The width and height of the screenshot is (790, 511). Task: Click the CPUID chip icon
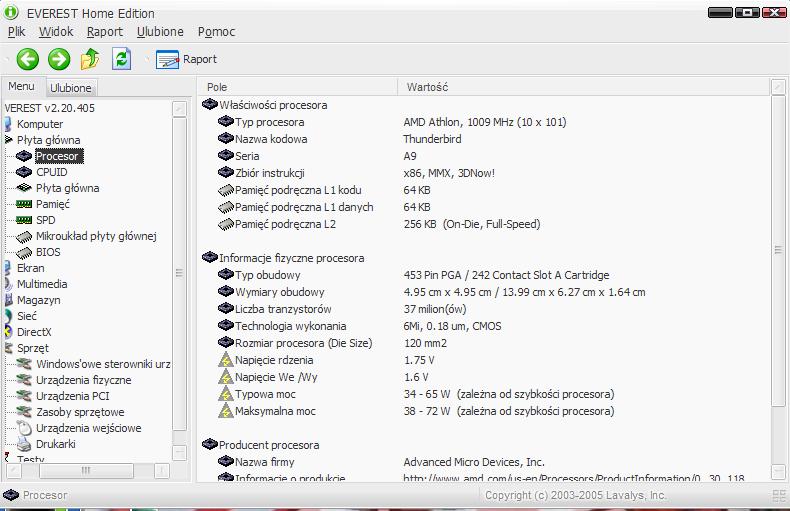pos(24,172)
